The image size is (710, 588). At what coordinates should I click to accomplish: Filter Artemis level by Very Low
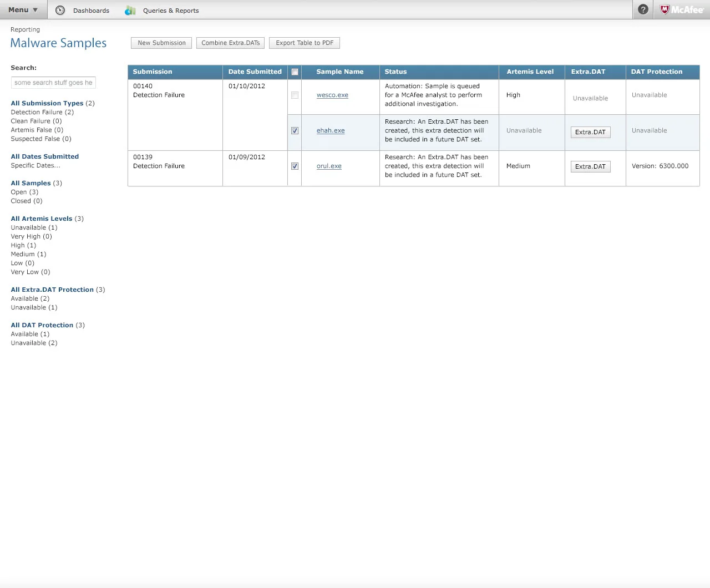point(31,272)
